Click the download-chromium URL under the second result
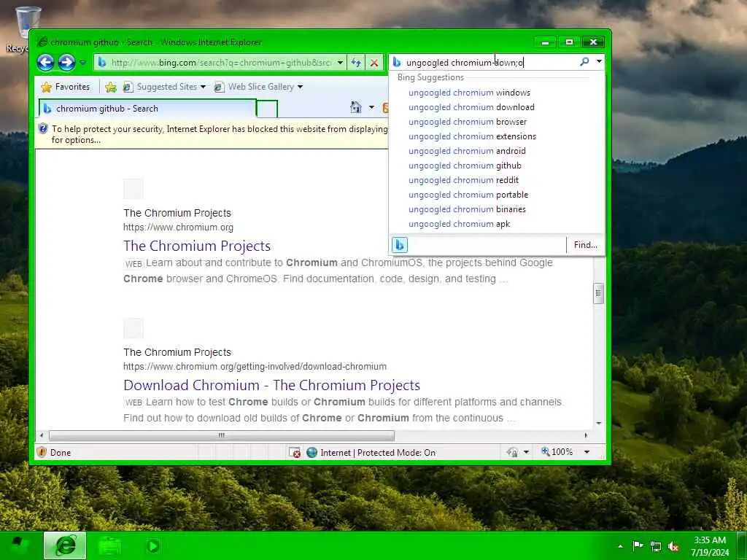This screenshot has width=747, height=560. [255, 366]
